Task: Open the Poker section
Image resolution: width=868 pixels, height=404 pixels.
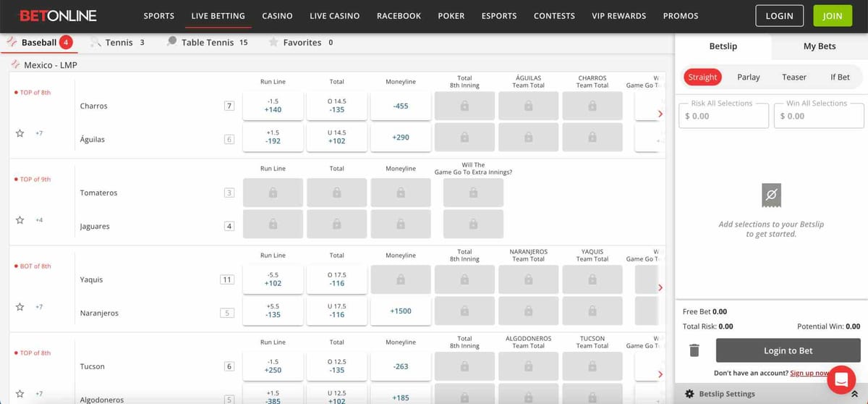Action: pyautogui.click(x=451, y=16)
